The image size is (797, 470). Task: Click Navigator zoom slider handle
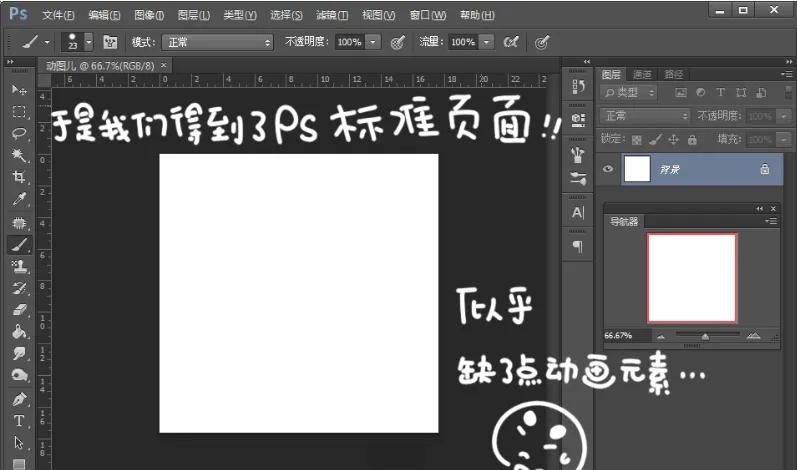705,336
